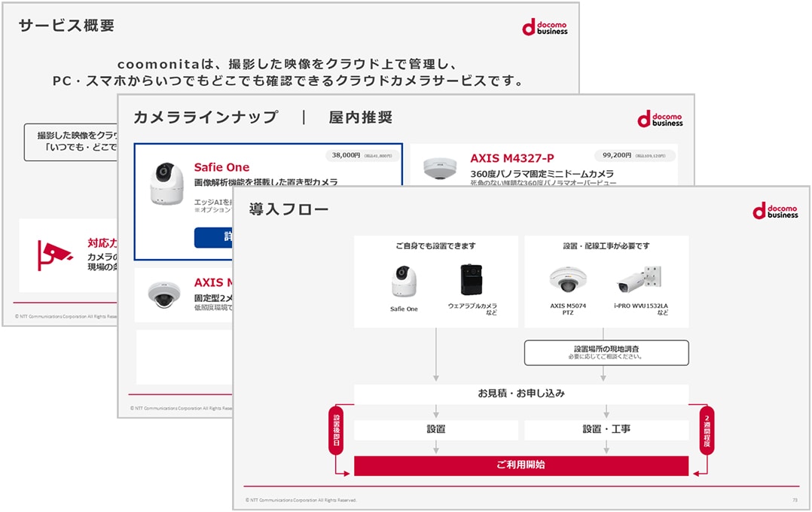The image size is (812, 512).
Task: Click the 360度パノラマ固定ミニドームカメラ description
Action: coord(542,174)
